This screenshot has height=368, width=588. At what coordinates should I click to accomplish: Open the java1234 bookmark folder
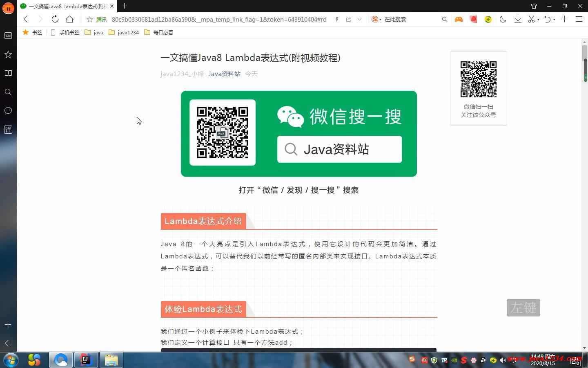(124, 32)
